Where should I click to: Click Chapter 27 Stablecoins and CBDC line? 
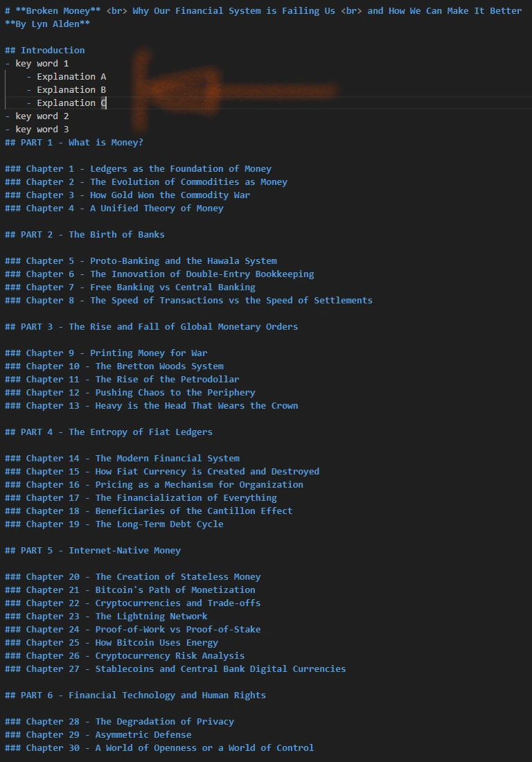point(175,668)
